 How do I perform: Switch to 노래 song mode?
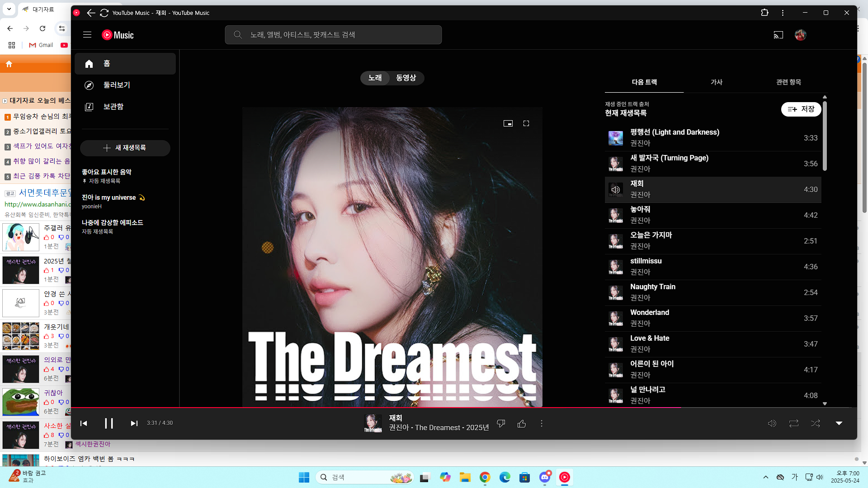pyautogui.click(x=375, y=78)
